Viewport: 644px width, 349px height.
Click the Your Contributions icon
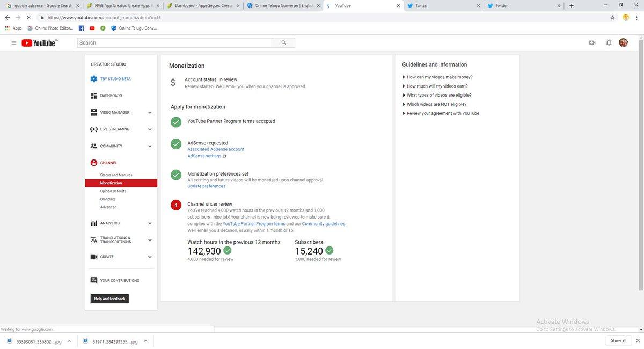tap(94, 280)
